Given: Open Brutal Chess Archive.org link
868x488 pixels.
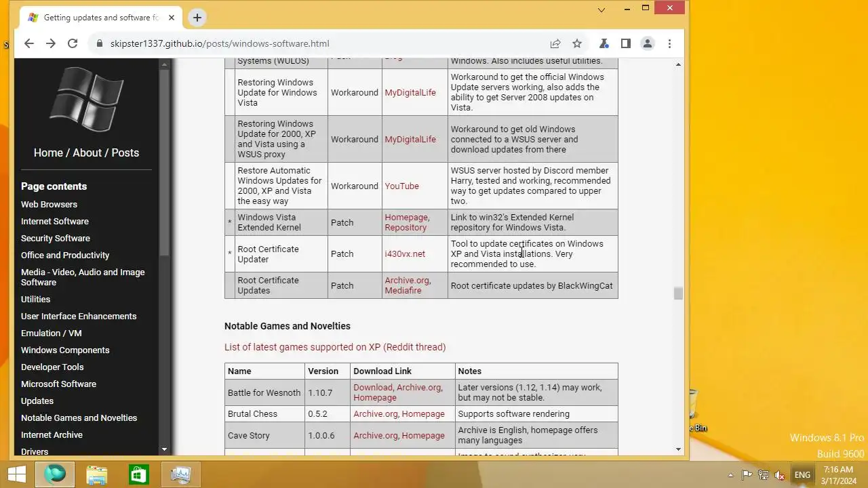Looking at the screenshot, I should tap(375, 413).
